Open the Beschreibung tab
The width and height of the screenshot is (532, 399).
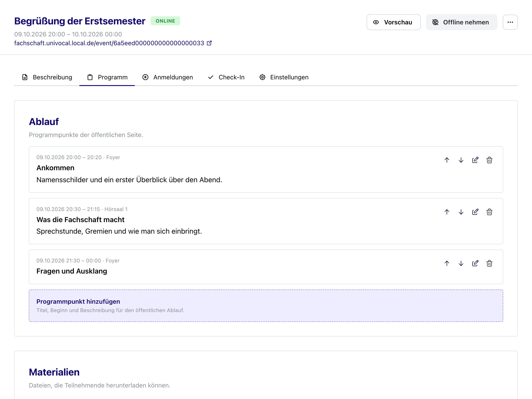click(47, 77)
